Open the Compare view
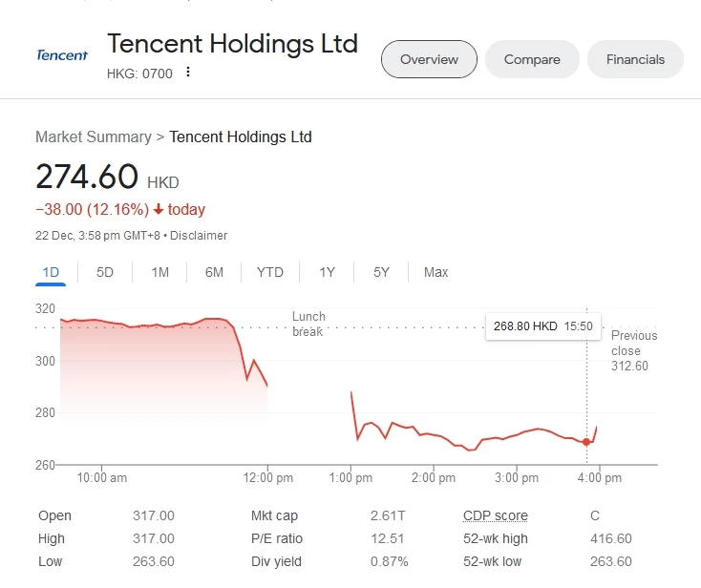The height and width of the screenshot is (588, 701). point(532,59)
